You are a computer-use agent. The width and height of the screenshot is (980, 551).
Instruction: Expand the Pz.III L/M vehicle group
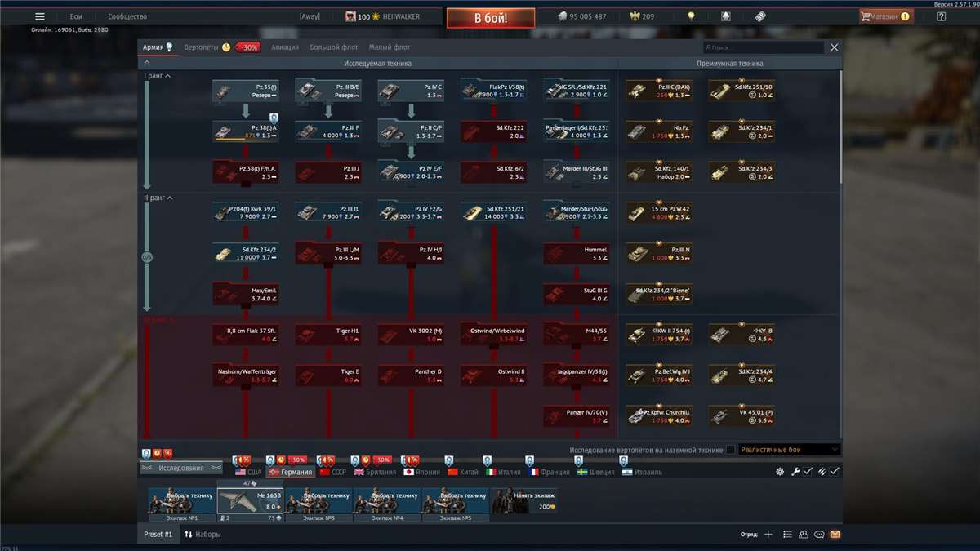point(328,253)
